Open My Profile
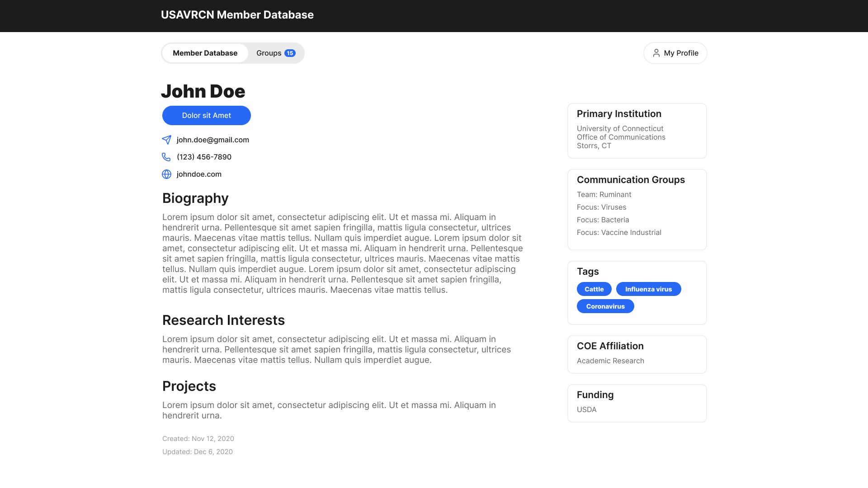Viewport: 868px width, 488px height. (x=675, y=53)
